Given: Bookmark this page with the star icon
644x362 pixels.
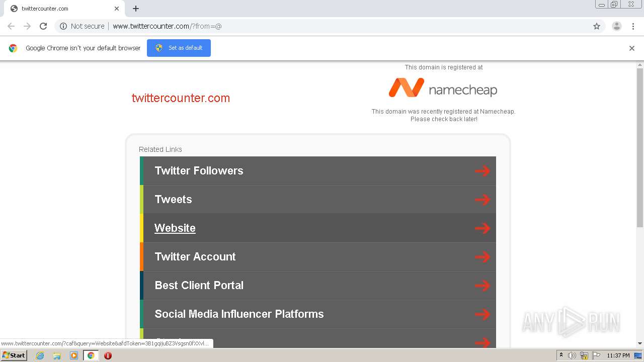Looking at the screenshot, I should pos(597,26).
